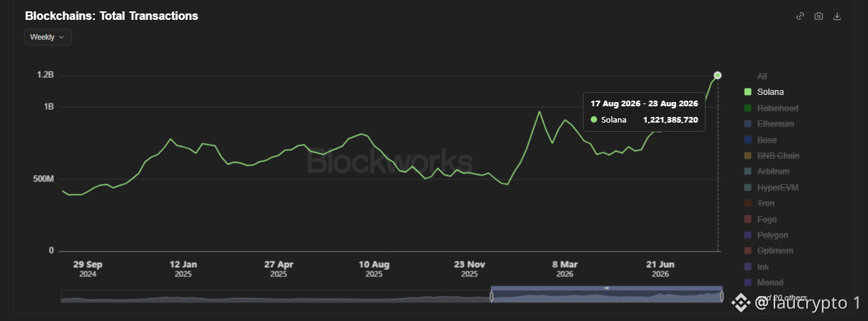Click the left handle of range navigator

pyautogui.click(x=491, y=296)
